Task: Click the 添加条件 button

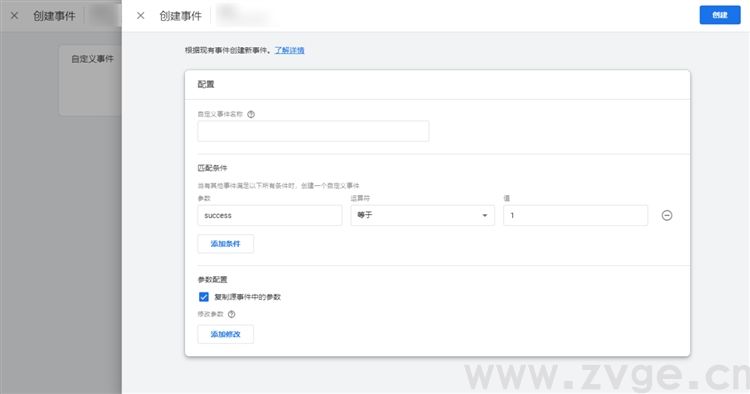Action: [x=226, y=244]
